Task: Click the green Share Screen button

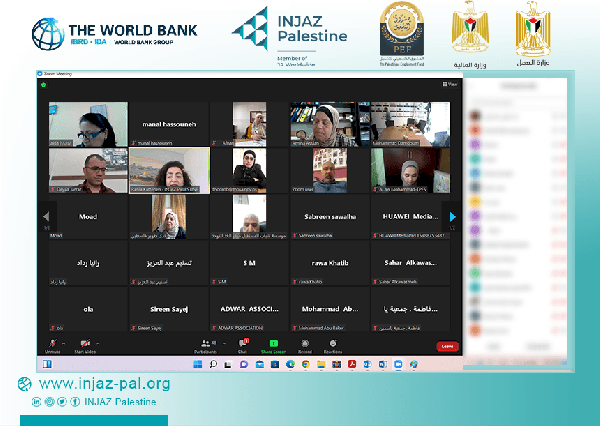Action: [x=273, y=346]
